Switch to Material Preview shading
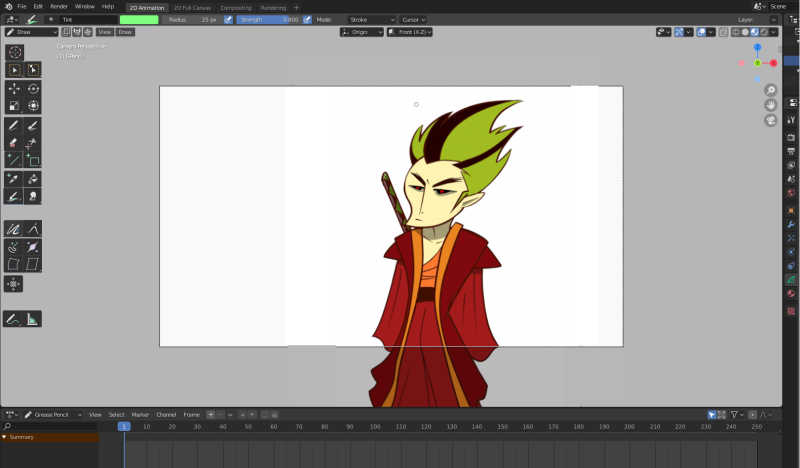Image resolution: width=800 pixels, height=468 pixels. coord(755,32)
